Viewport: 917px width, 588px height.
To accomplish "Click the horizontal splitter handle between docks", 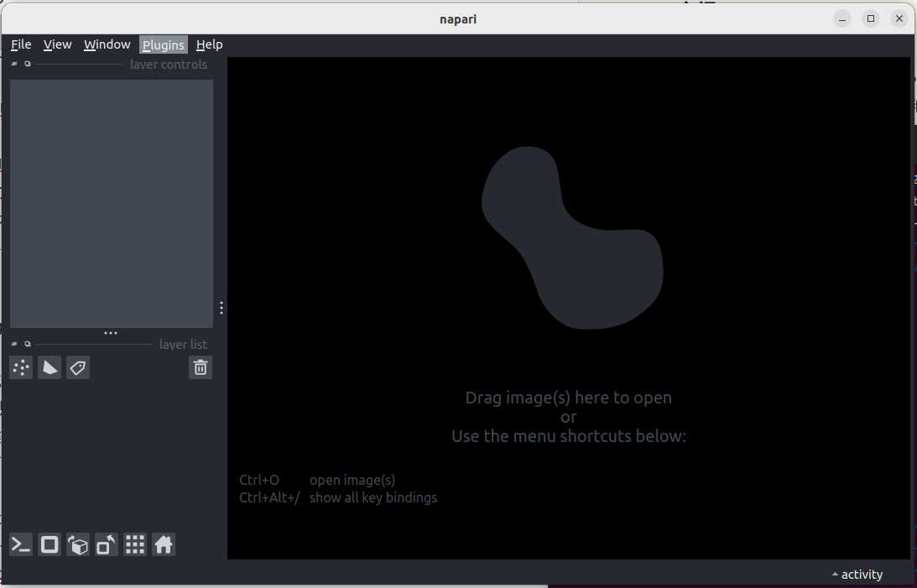I will point(111,332).
